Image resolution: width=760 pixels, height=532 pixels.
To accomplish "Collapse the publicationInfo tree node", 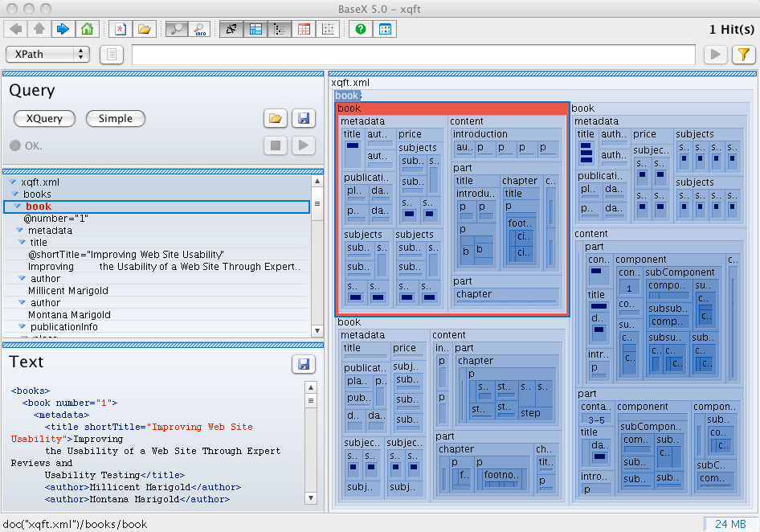I will pos(23,327).
